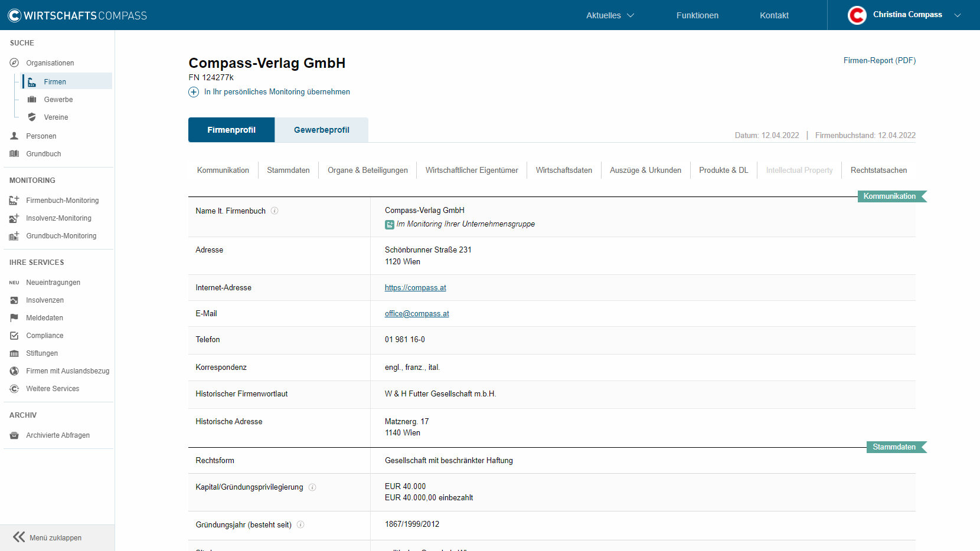Click the Grundbuch-Monitoring icon
This screenshot has width=980, height=551.
click(x=14, y=236)
